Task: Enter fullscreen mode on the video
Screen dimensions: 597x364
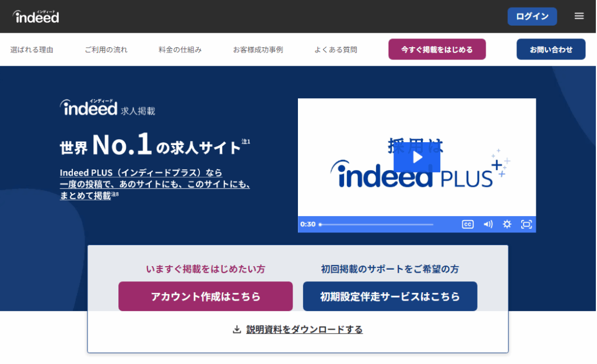Action: tap(526, 224)
